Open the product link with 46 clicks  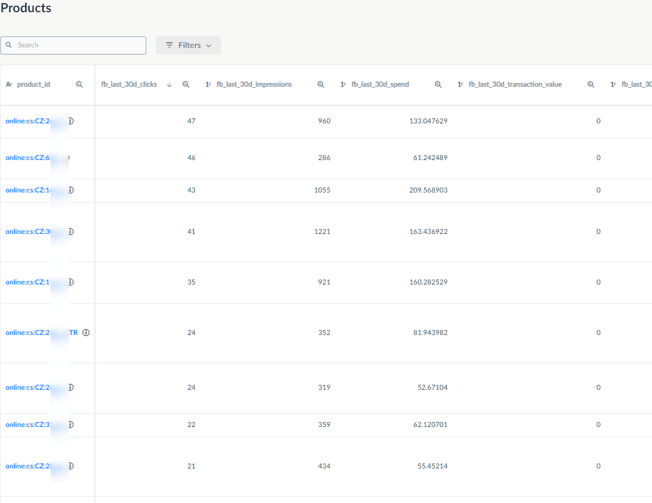click(x=28, y=158)
